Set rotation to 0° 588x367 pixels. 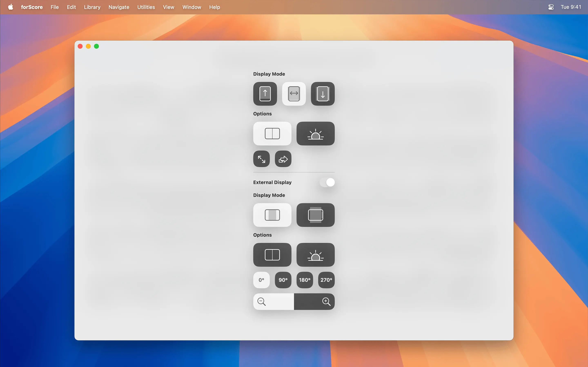pos(262,280)
